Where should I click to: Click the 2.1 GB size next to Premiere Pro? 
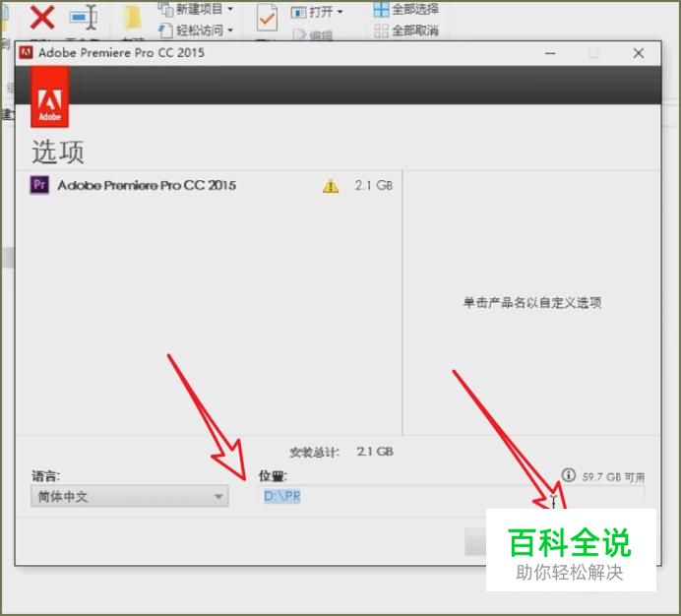[374, 186]
